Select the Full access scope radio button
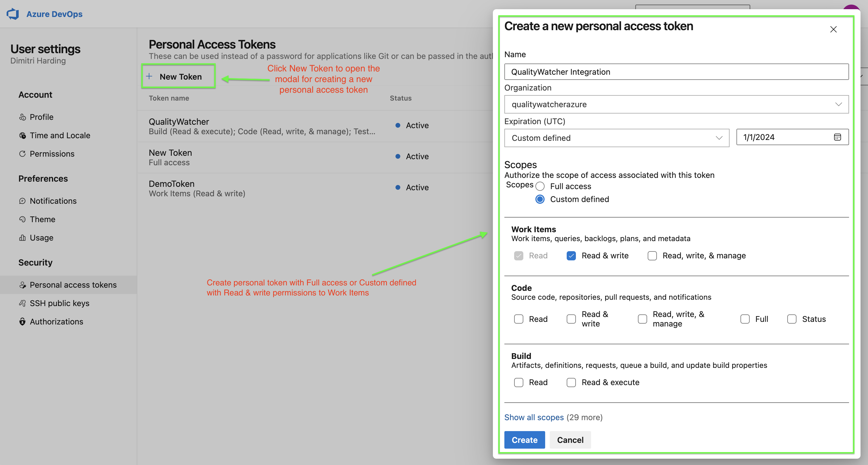868x465 pixels. [540, 187]
